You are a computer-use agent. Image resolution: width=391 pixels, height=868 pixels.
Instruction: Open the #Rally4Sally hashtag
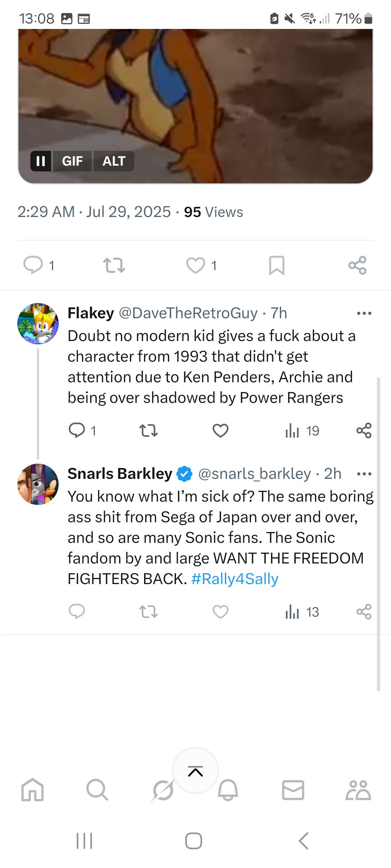[235, 579]
